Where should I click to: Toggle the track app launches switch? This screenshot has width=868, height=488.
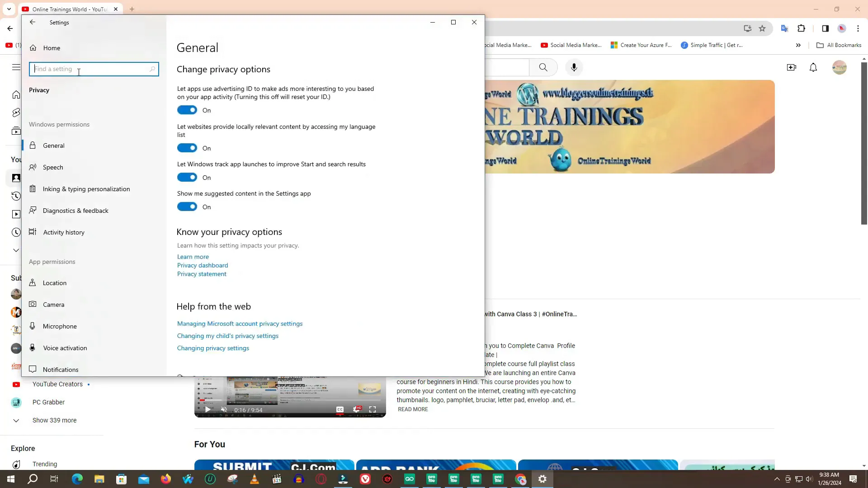click(x=187, y=178)
